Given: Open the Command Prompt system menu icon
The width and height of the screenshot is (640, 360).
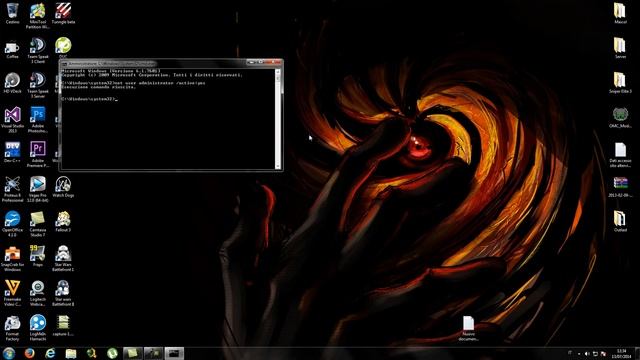Looking at the screenshot, I should 64,64.
